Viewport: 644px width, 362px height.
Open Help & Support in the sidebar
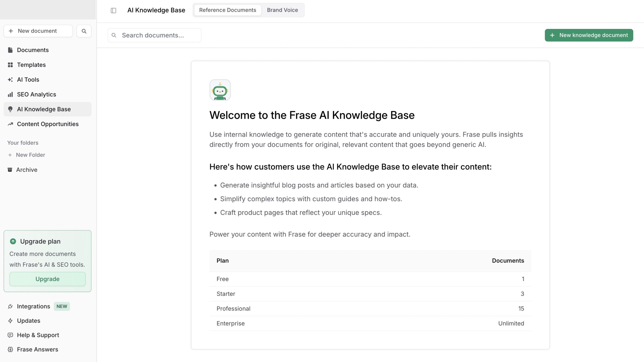click(x=38, y=335)
